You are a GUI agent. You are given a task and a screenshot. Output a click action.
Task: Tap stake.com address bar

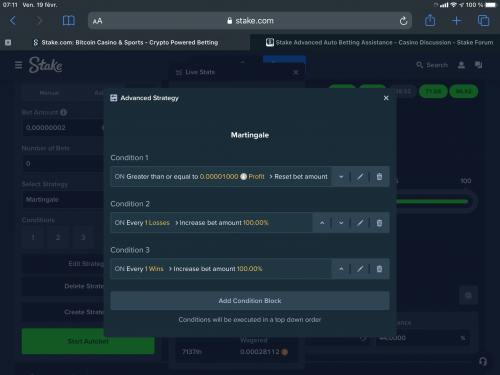[x=250, y=21]
